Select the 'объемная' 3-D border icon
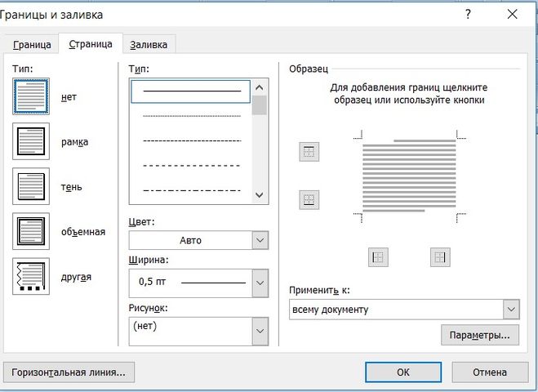Screen dimensions: 538x392 (x=31, y=231)
